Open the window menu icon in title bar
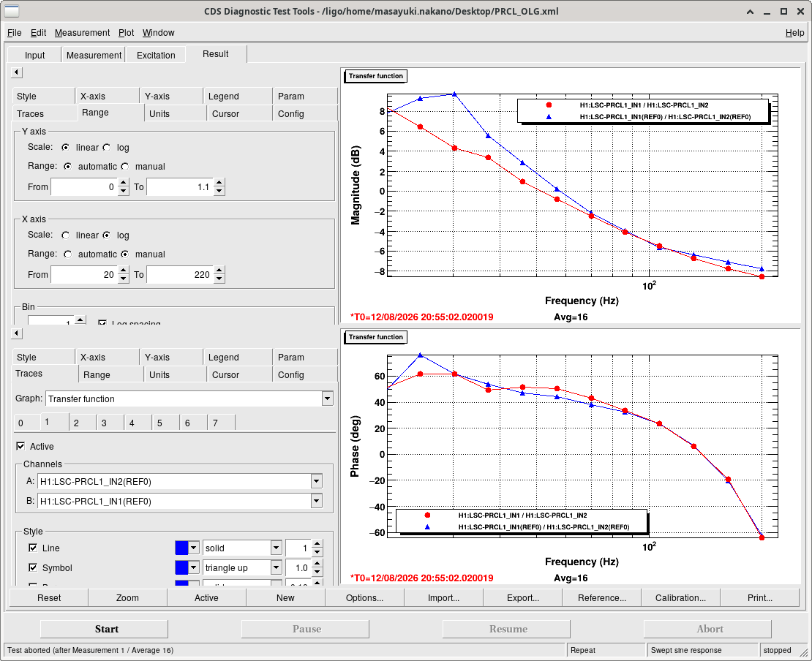This screenshot has width=812, height=661. (x=12, y=11)
